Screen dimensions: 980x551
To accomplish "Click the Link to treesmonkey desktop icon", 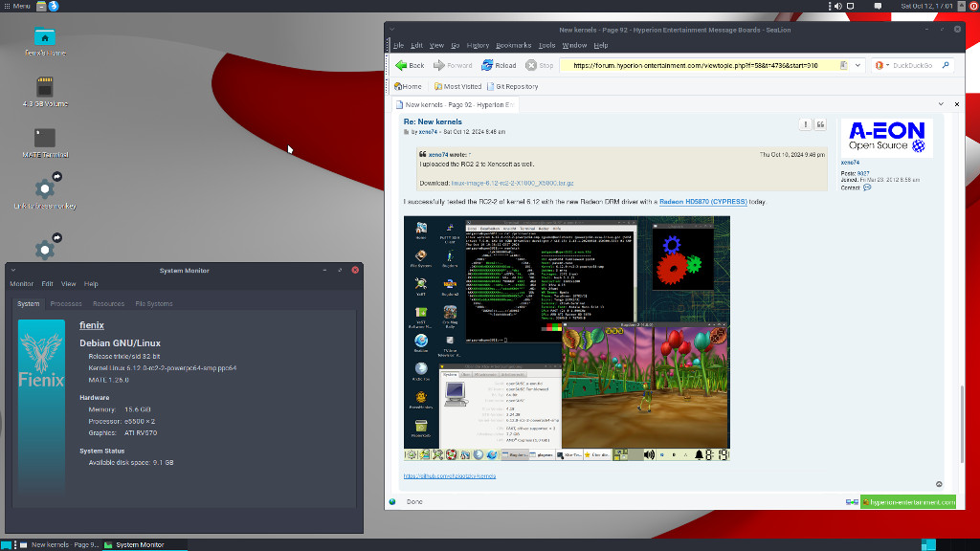I will click(x=44, y=193).
